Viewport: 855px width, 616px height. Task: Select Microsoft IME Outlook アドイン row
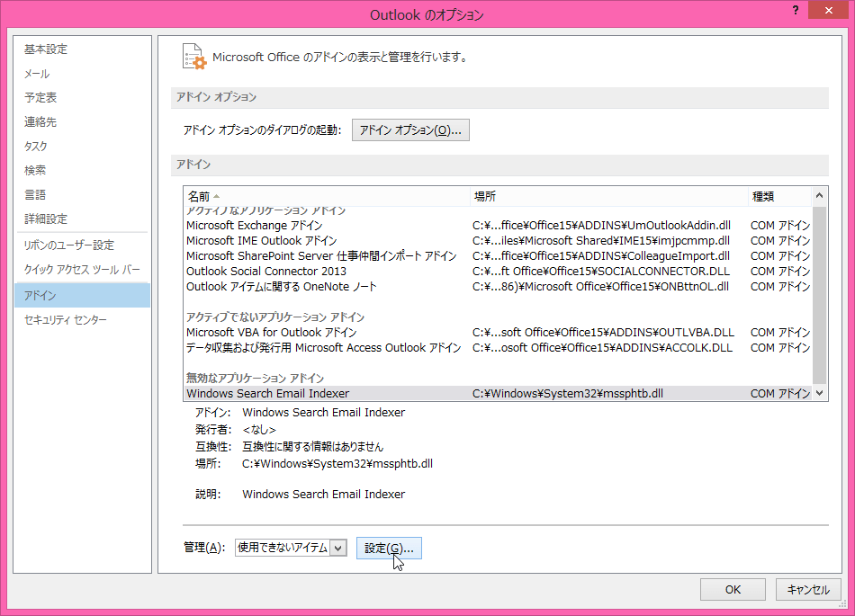click(x=498, y=241)
